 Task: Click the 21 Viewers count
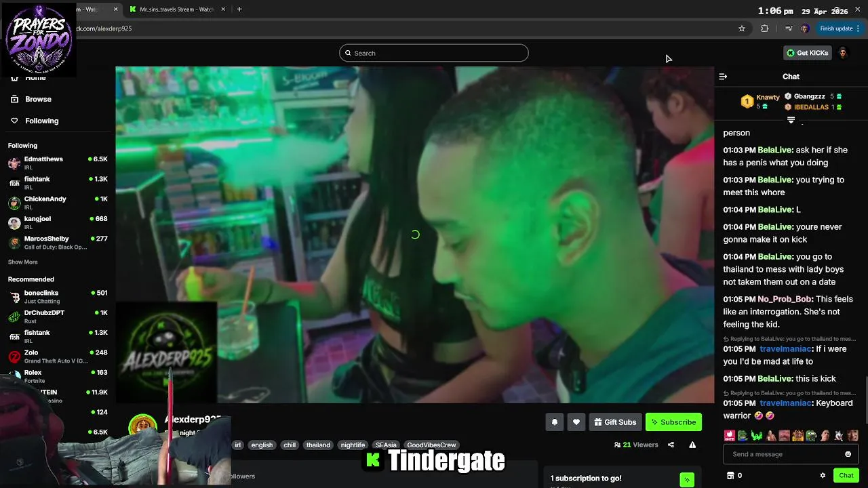[636, 445]
